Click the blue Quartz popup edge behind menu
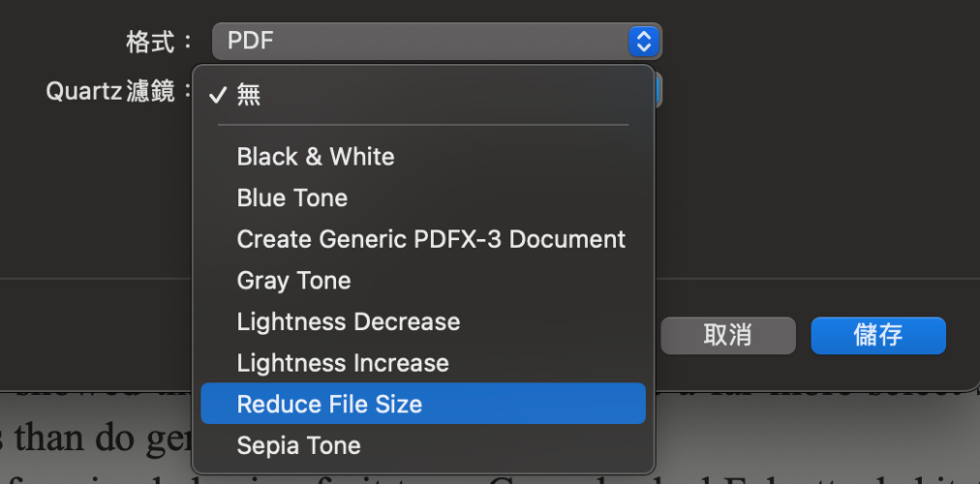This screenshot has height=484, width=980. (x=659, y=92)
